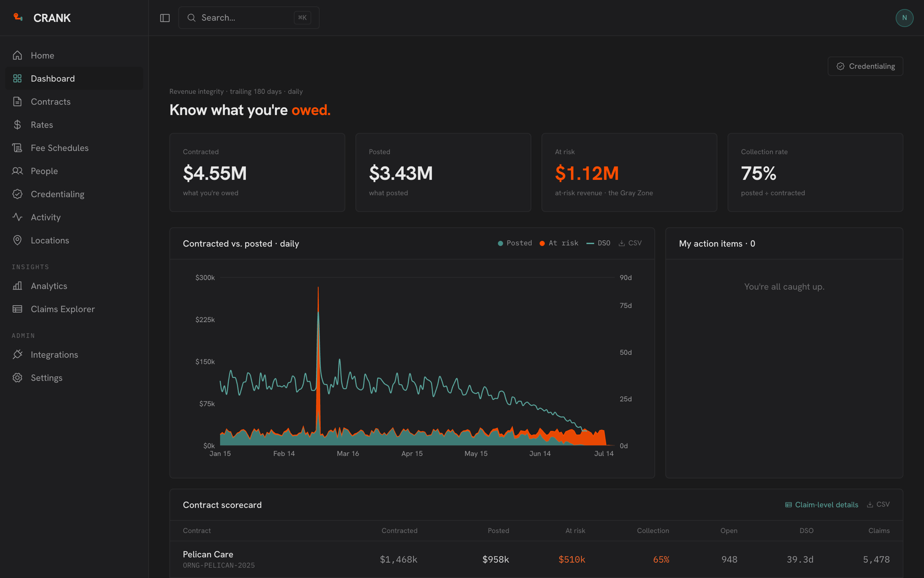Screen dimensions: 924x578
Task: Click the Settings gear icon
Action: (18, 378)
